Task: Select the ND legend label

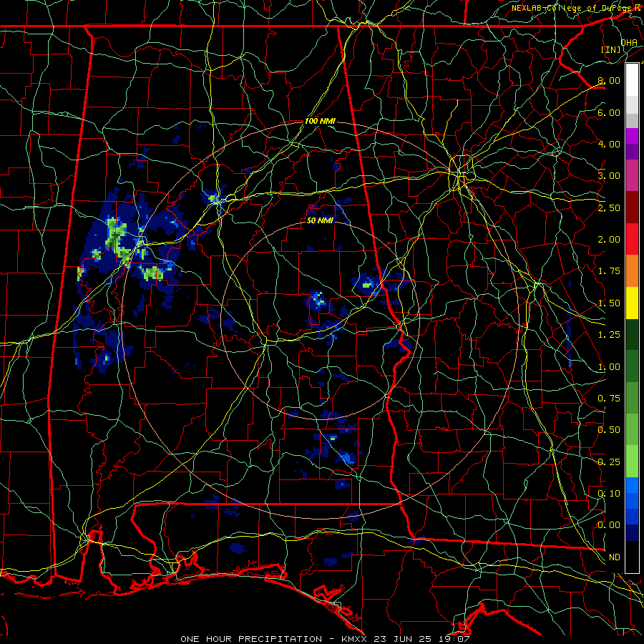Action: click(615, 557)
